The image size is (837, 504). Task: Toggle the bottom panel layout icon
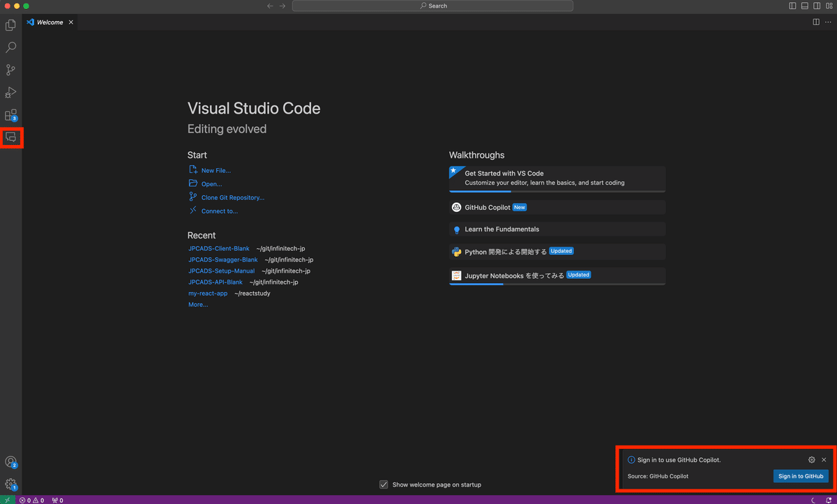click(x=805, y=6)
